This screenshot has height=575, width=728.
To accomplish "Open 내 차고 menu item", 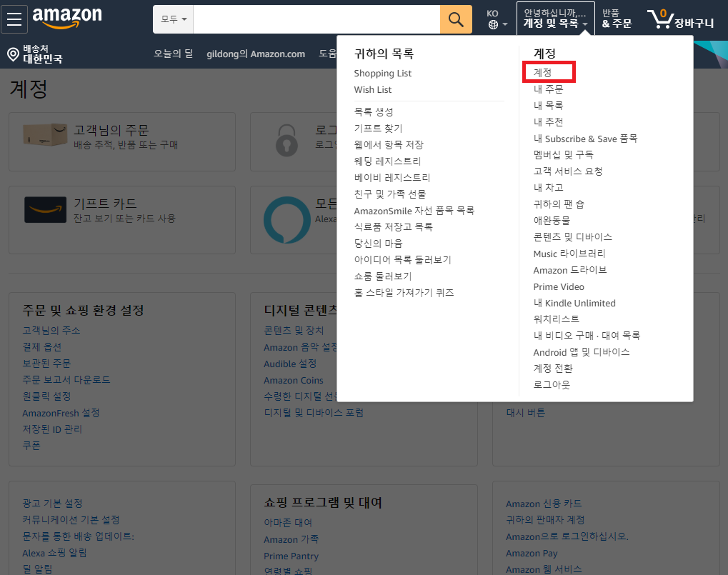I will [x=548, y=187].
